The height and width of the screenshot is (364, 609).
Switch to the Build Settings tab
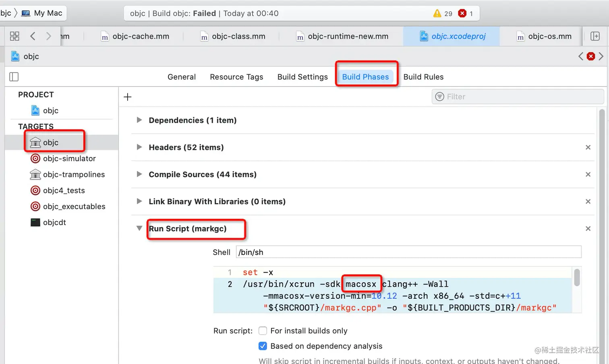tap(302, 77)
